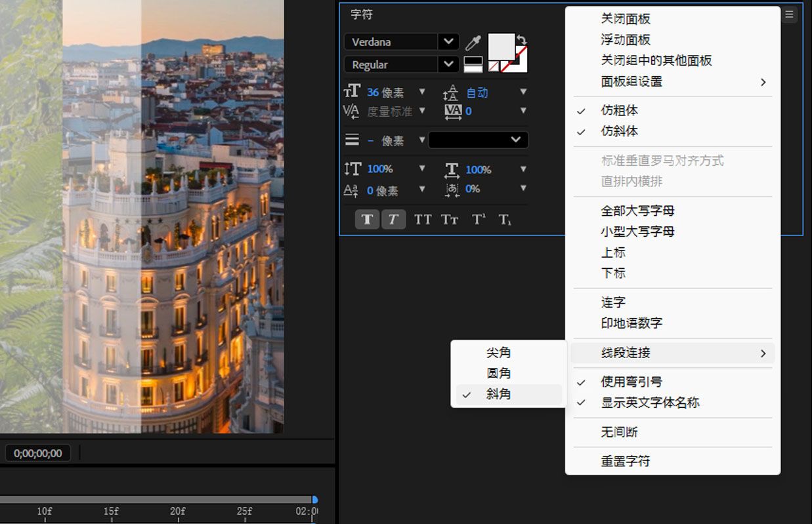The width and height of the screenshot is (812, 524).
Task: Click the All Caps (TT) icon
Action: tap(422, 219)
